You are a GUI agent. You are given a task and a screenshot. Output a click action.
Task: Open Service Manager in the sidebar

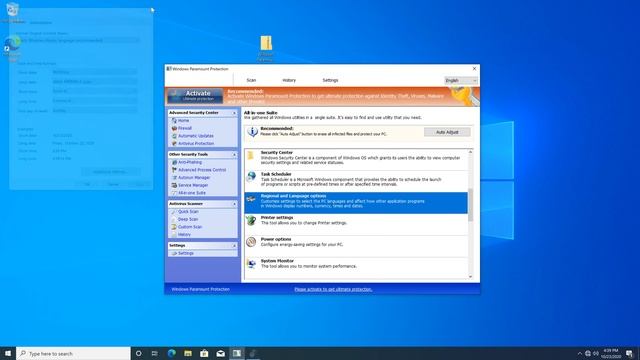(x=193, y=185)
